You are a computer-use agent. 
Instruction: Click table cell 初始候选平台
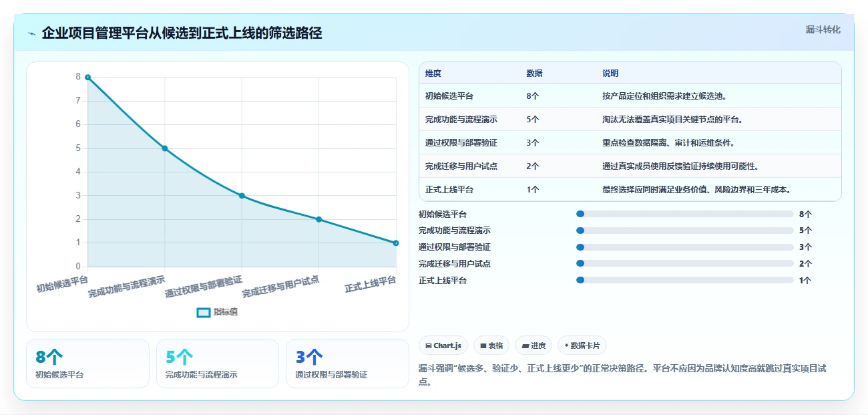click(x=449, y=96)
